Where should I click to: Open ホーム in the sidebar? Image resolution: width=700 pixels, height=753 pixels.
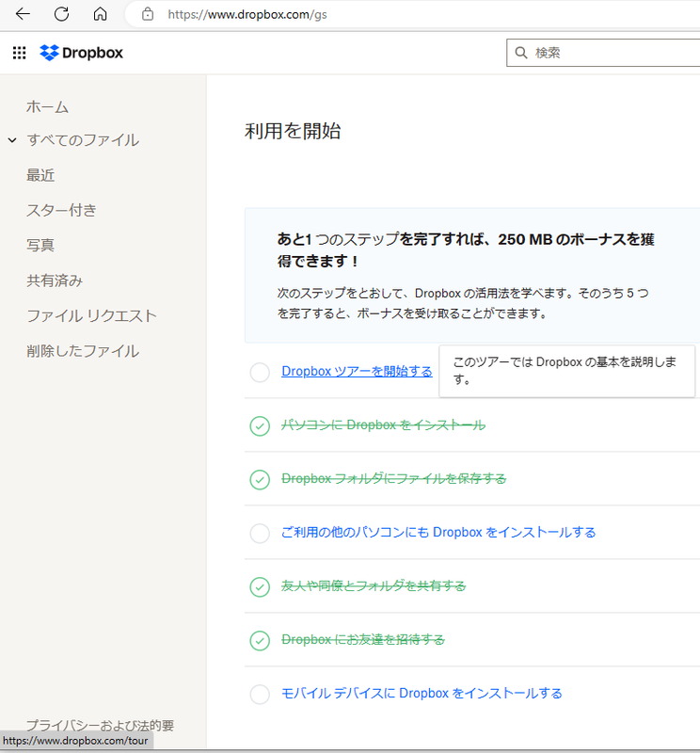coord(48,106)
